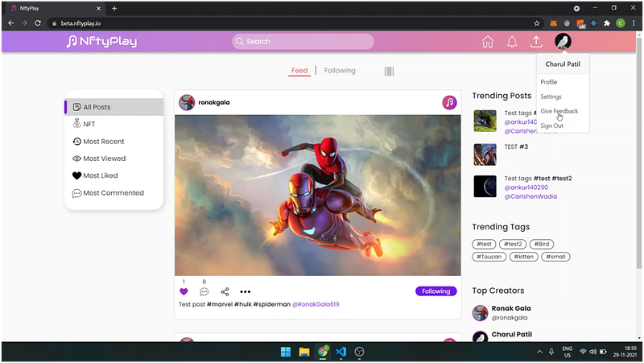Open OBS Studio from the taskbar

(x=359, y=352)
